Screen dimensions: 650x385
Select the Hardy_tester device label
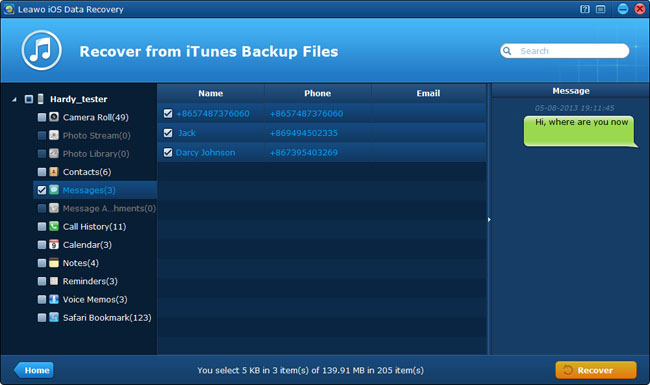79,99
